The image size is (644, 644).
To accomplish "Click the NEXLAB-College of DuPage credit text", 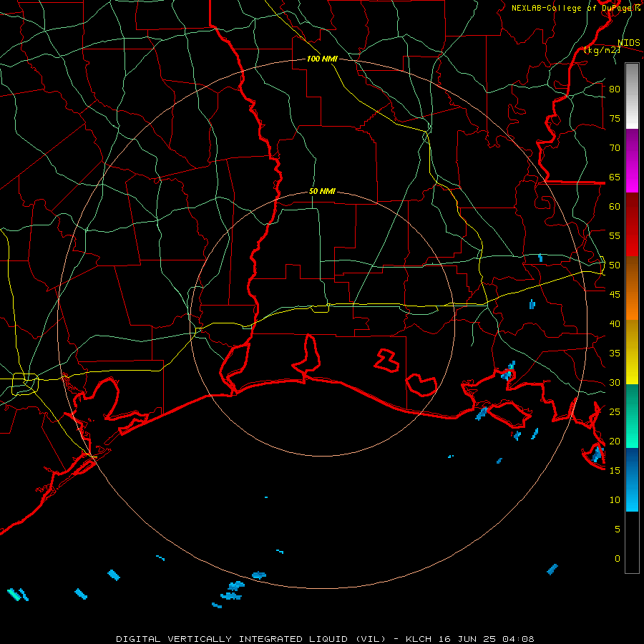I will (x=575, y=8).
